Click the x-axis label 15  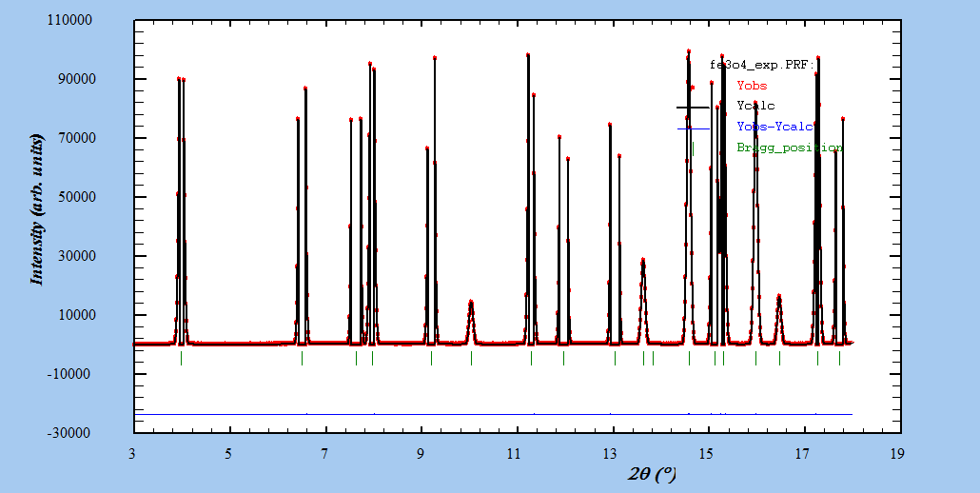coord(706,454)
